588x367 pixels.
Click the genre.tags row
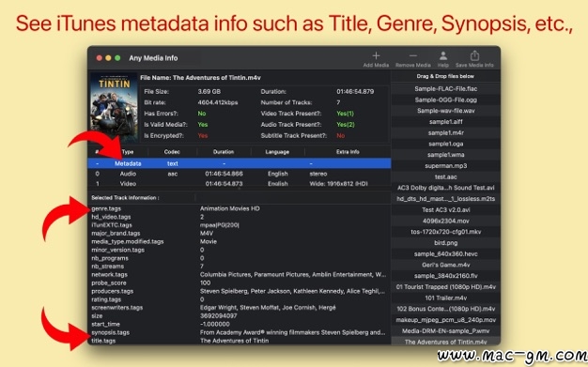(240, 208)
